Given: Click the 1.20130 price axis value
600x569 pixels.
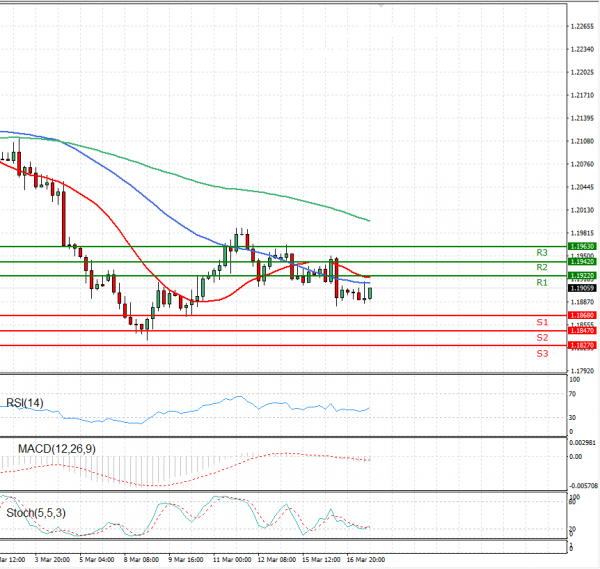Looking at the screenshot, I should (582, 210).
